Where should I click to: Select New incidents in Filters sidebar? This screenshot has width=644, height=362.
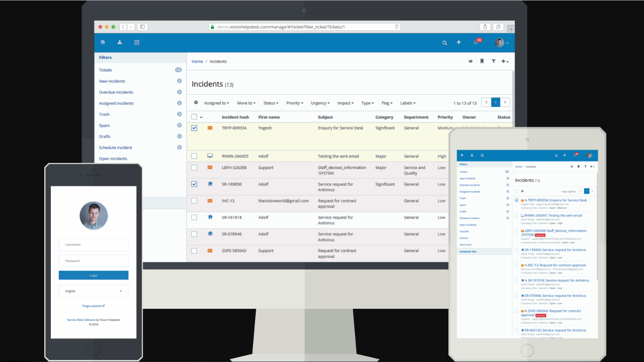pyautogui.click(x=112, y=81)
